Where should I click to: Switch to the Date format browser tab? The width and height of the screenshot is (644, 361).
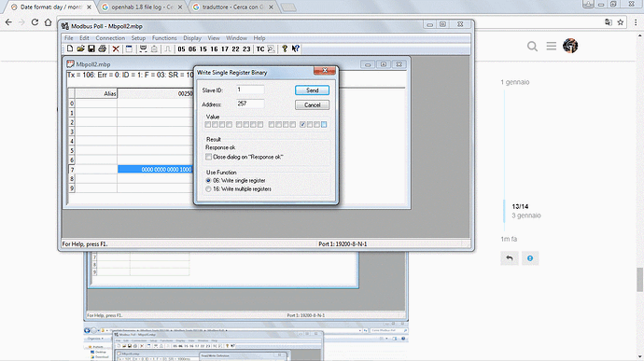[x=51, y=7]
